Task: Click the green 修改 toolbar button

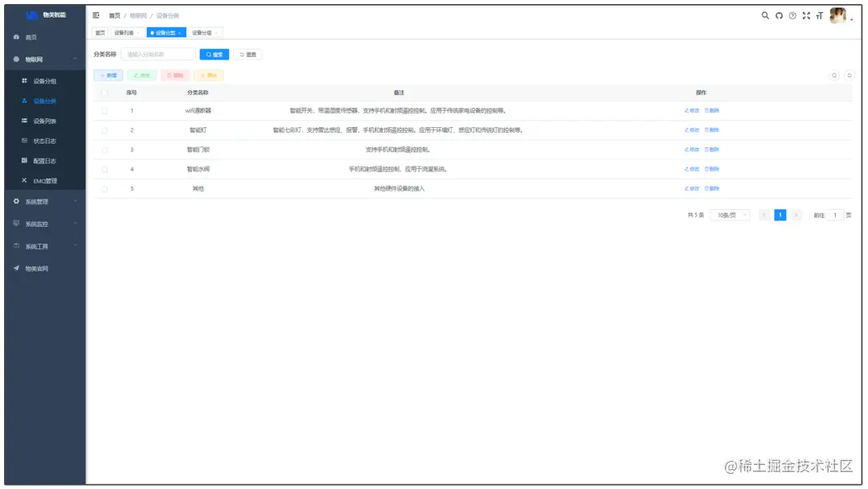Action: (x=141, y=76)
